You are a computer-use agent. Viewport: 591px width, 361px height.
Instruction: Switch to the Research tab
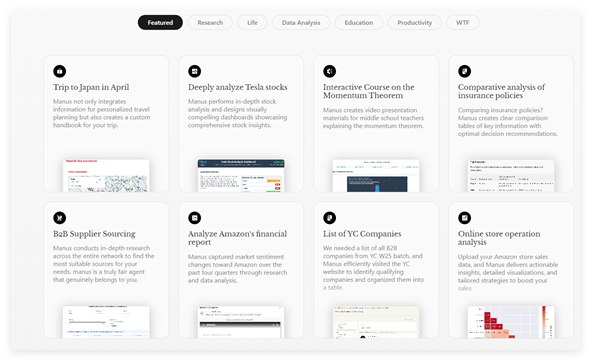pos(210,23)
